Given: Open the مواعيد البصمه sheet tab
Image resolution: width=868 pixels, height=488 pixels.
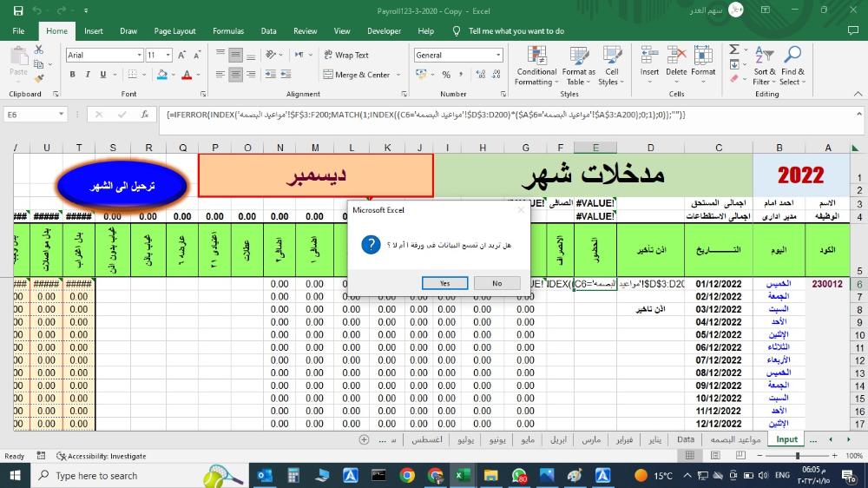Looking at the screenshot, I should tap(735, 439).
